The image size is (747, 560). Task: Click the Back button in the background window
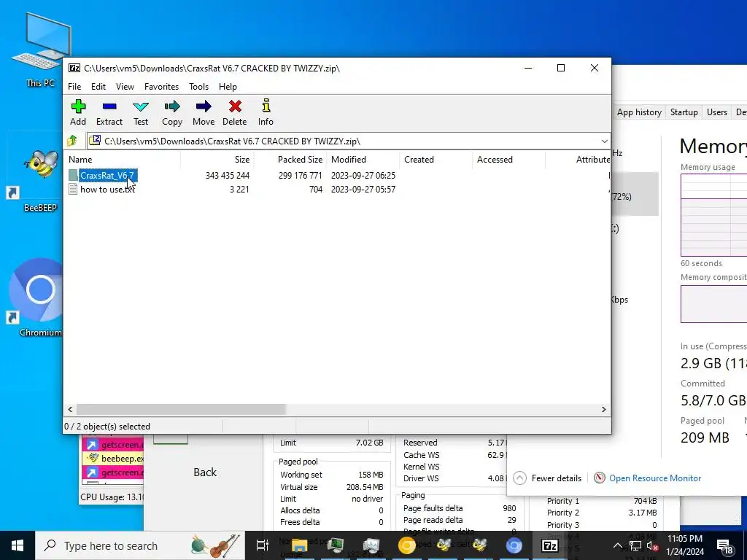coord(205,472)
